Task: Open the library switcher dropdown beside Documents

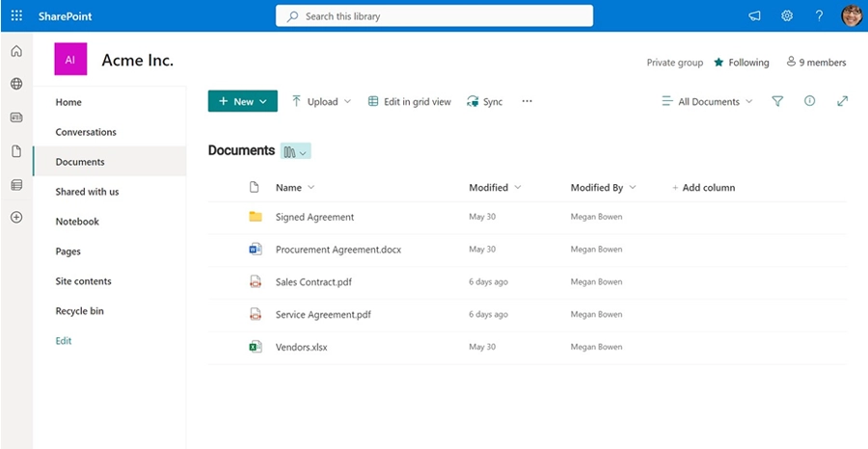Action: tap(296, 151)
